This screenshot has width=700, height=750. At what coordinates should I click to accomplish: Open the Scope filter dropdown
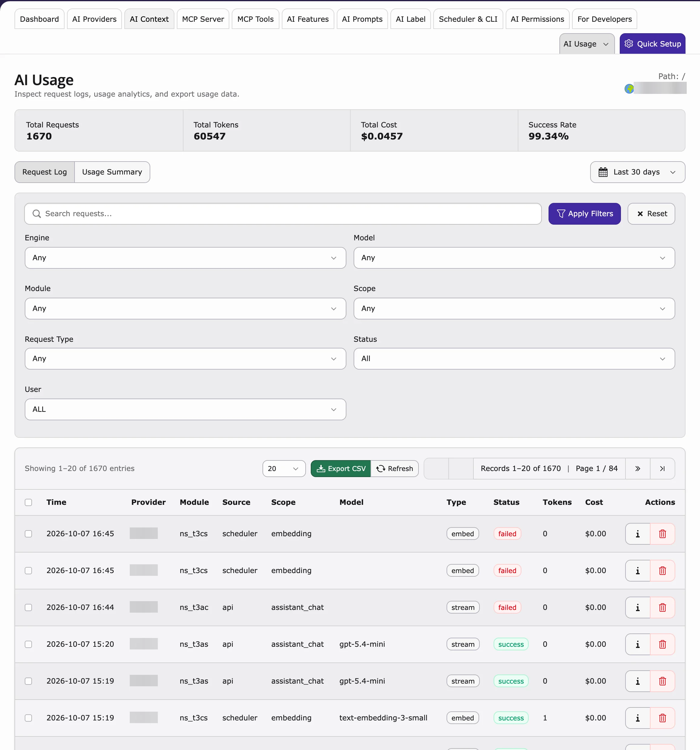(514, 308)
